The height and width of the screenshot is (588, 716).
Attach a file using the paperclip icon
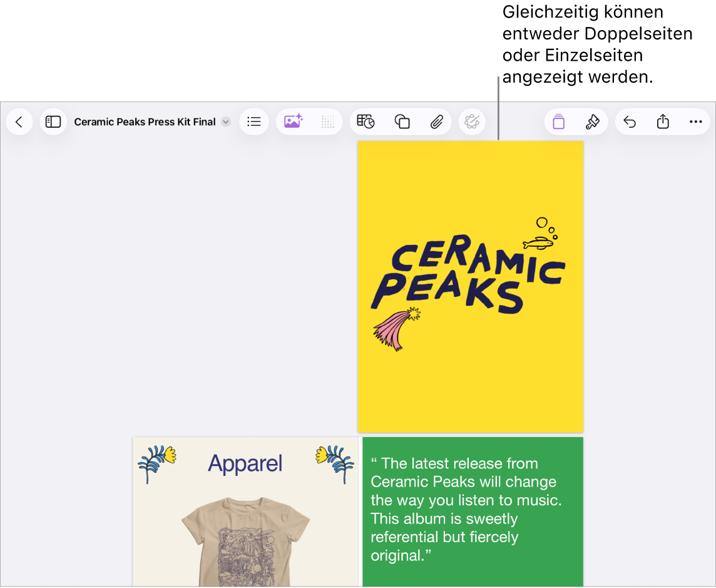click(x=436, y=122)
